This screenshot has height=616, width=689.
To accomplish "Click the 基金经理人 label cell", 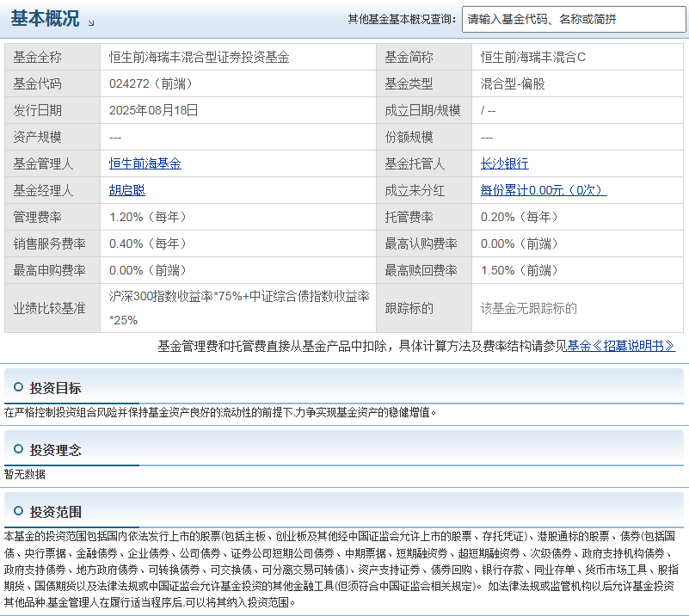I will click(52, 190).
